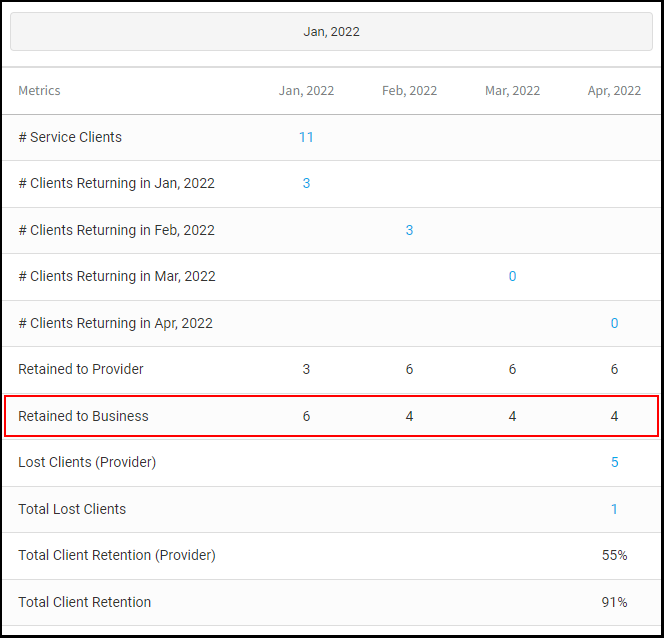The width and height of the screenshot is (664, 638).
Task: Select Retained to Provider Feb value 6
Action: tap(409, 369)
